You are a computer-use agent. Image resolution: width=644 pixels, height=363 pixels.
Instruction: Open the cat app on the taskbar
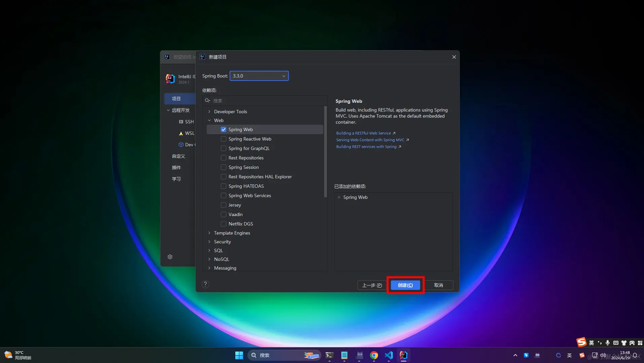(x=360, y=355)
